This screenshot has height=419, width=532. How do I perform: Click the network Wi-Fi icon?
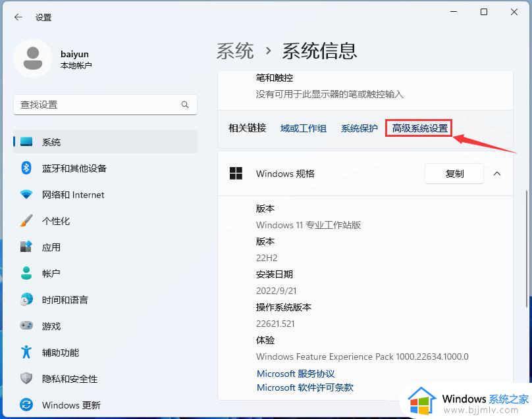tap(26, 194)
